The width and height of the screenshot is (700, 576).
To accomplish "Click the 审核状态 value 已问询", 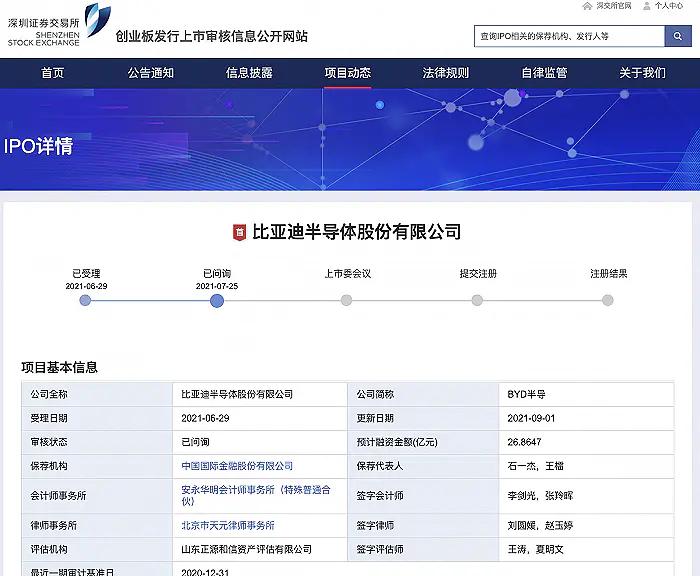I will [x=196, y=442].
